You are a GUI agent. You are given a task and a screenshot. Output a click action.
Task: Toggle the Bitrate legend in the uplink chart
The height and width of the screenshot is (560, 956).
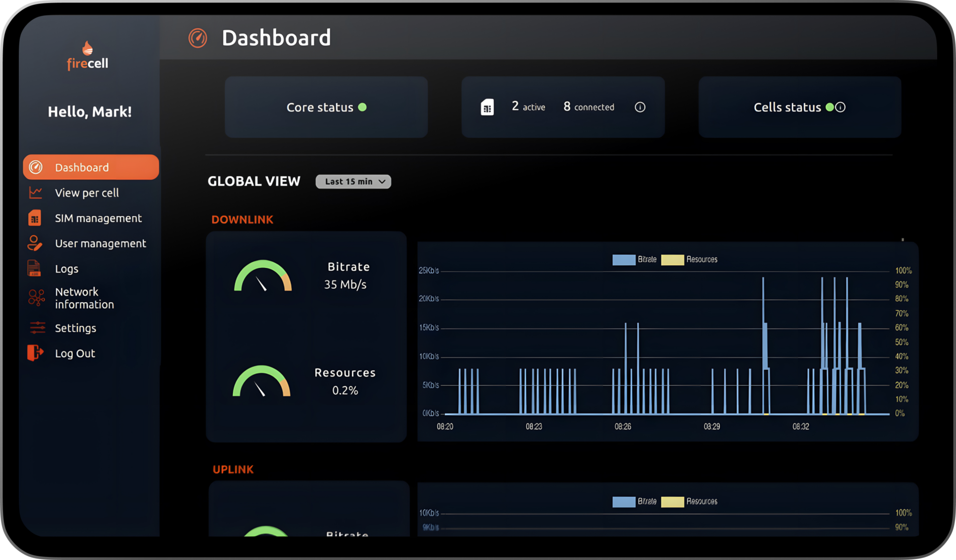pos(635,502)
